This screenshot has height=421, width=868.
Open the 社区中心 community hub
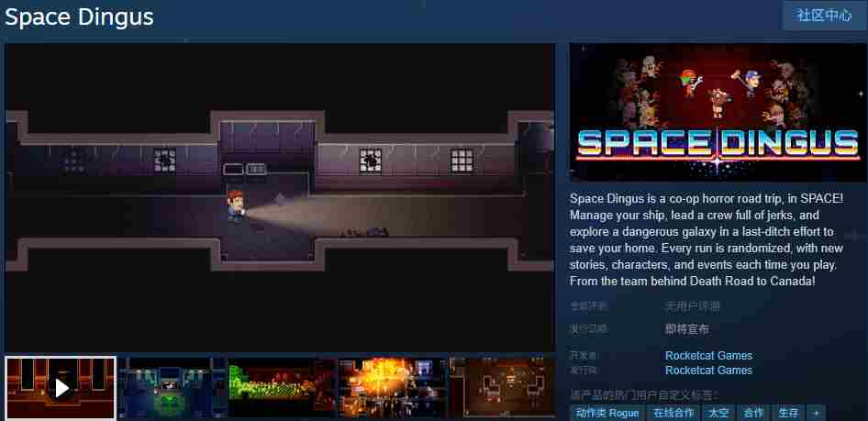[824, 16]
